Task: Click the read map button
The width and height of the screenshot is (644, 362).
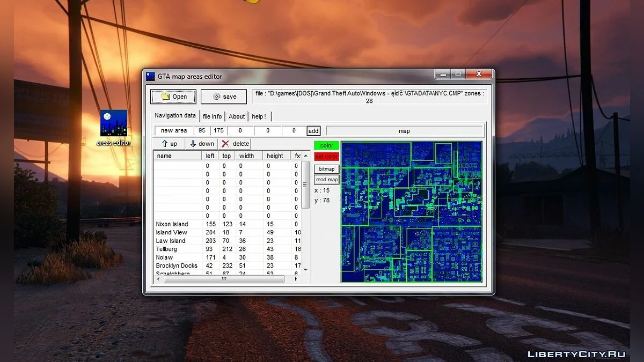Action: tap(326, 180)
